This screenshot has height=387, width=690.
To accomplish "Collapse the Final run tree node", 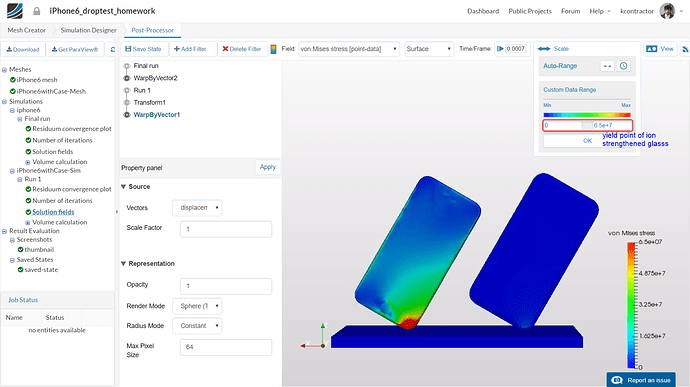I will point(20,119).
